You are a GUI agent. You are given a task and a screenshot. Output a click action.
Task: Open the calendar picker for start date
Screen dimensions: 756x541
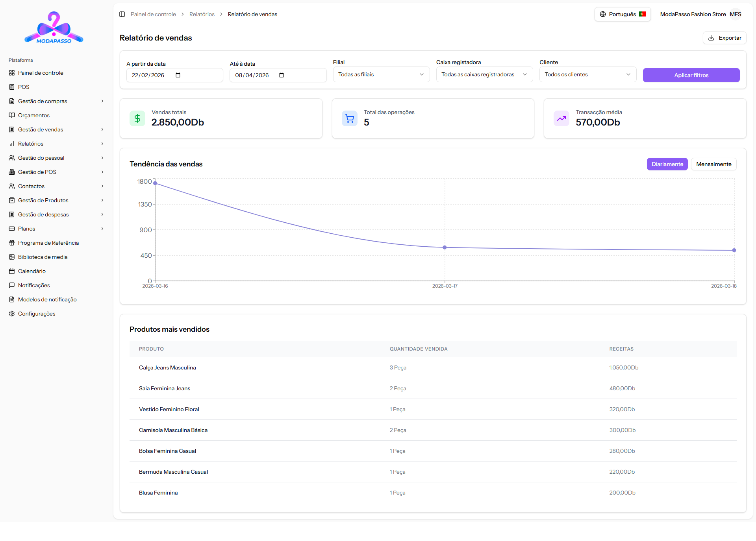click(x=178, y=75)
